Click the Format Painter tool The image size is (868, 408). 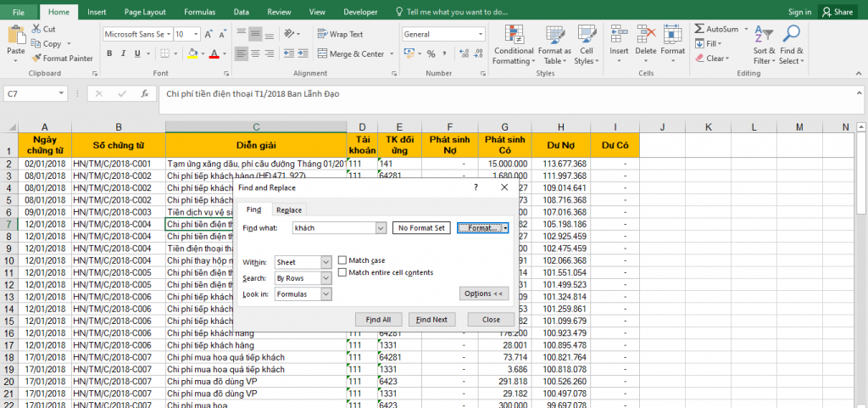coord(62,59)
